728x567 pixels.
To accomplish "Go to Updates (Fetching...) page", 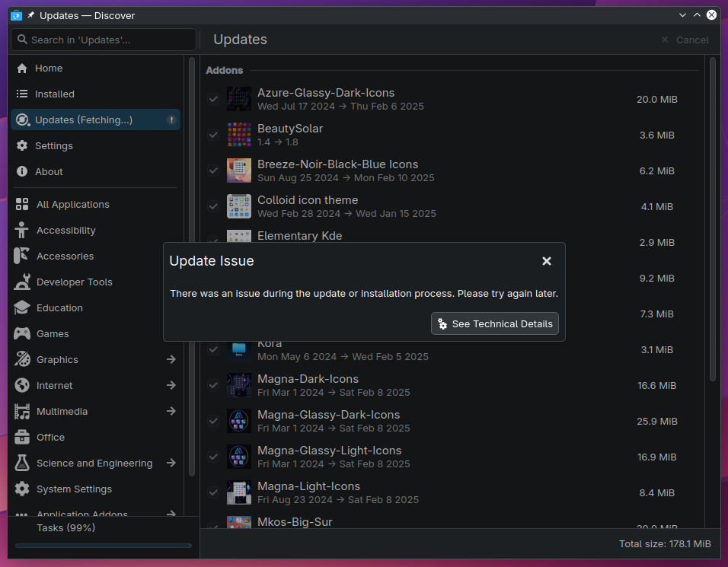I will click(95, 120).
